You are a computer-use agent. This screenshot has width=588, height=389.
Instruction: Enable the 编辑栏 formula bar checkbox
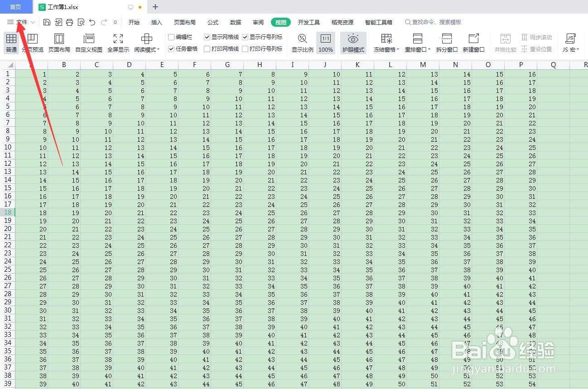pos(171,37)
